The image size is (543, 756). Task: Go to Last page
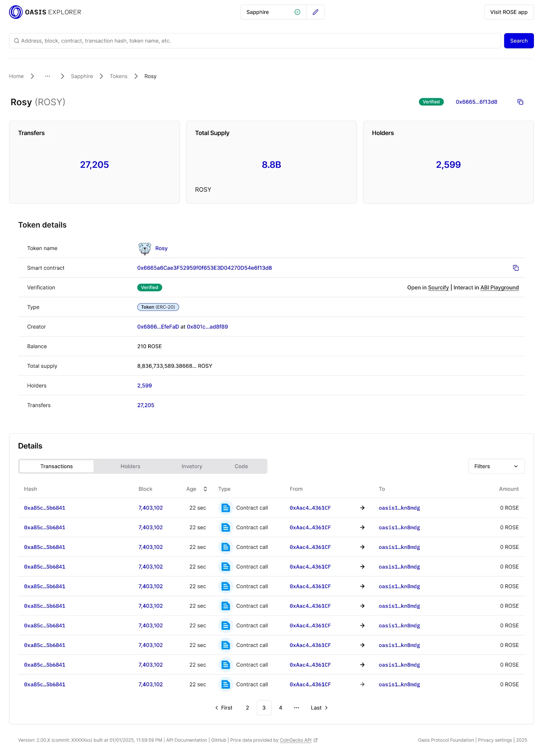click(319, 708)
